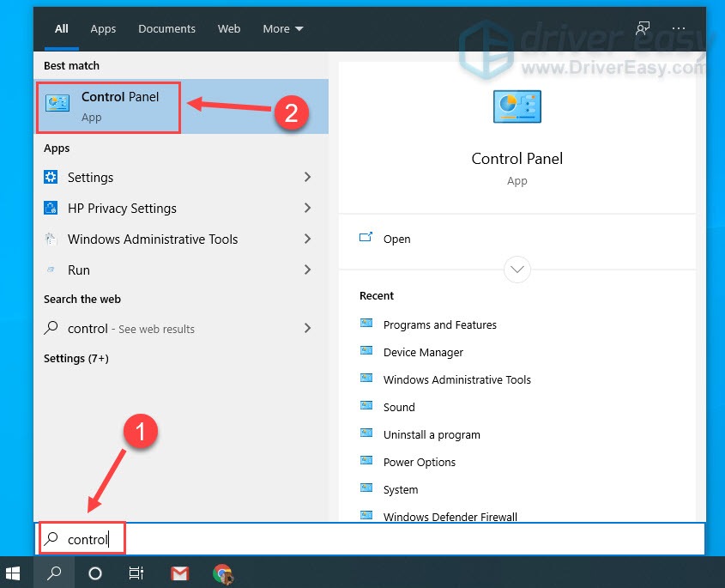Expand Settings result chevron
Image resolution: width=725 pixels, height=588 pixels.
(x=307, y=177)
